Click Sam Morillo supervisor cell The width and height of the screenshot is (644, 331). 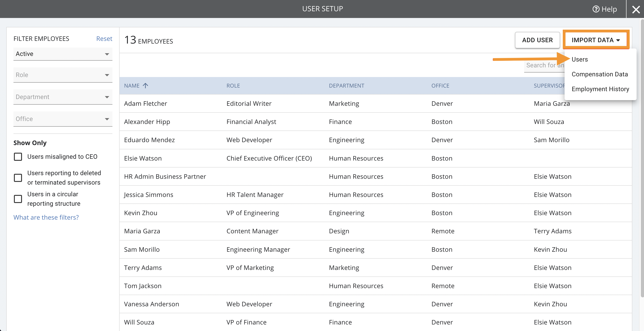coord(552,140)
